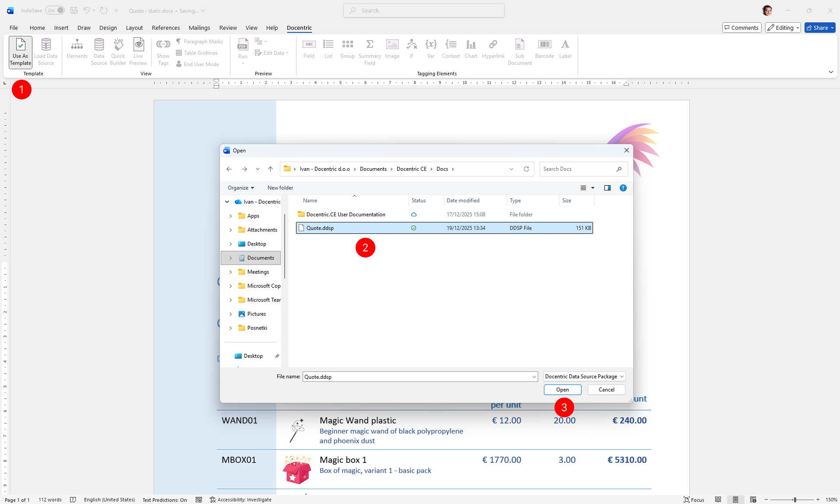Insert a List tagging element

pyautogui.click(x=328, y=49)
